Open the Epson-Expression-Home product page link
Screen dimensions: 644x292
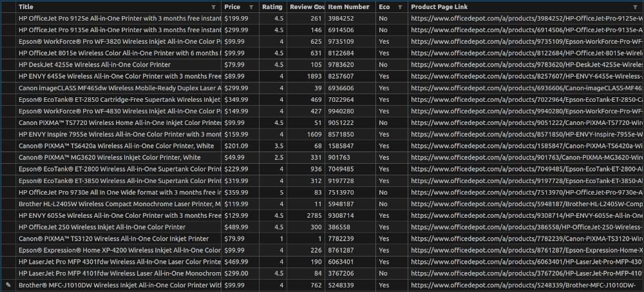526,250
